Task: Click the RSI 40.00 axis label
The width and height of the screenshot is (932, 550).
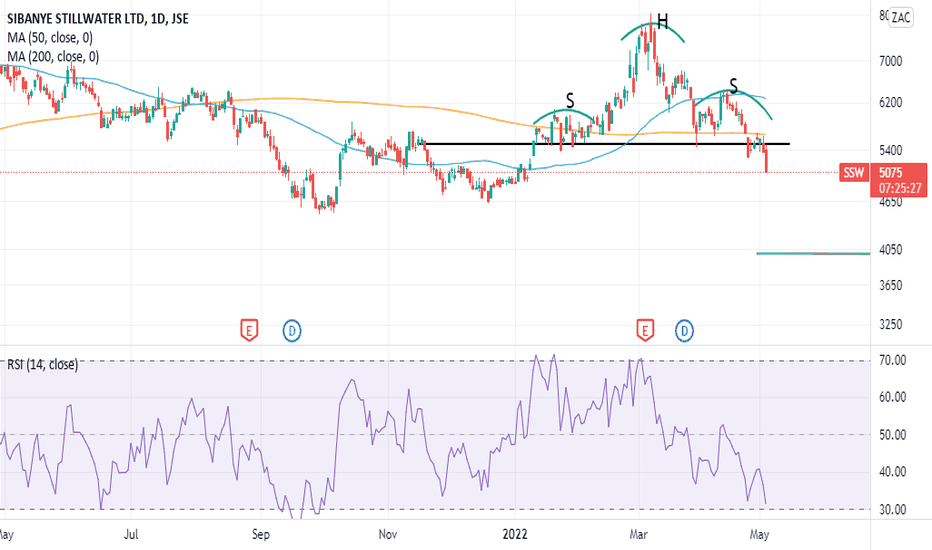Action: pyautogui.click(x=892, y=472)
